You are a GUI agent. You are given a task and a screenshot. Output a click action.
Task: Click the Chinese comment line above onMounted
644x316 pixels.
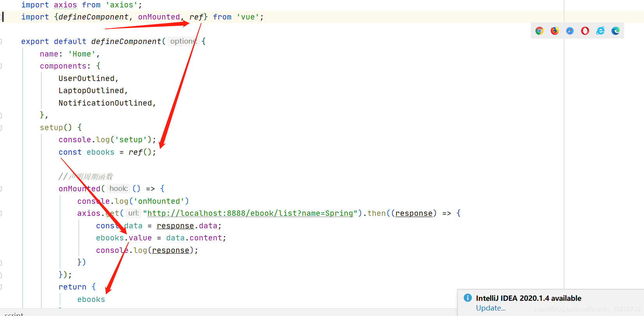86,177
